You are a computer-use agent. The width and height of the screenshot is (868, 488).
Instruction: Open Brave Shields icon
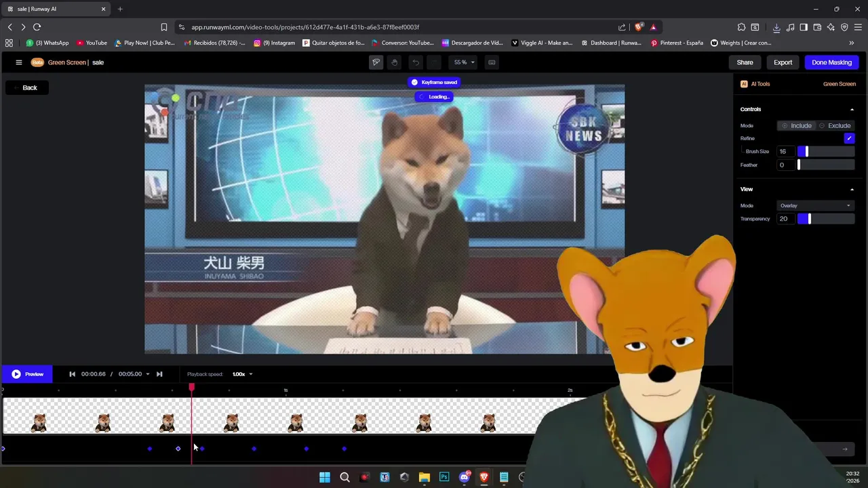(639, 27)
